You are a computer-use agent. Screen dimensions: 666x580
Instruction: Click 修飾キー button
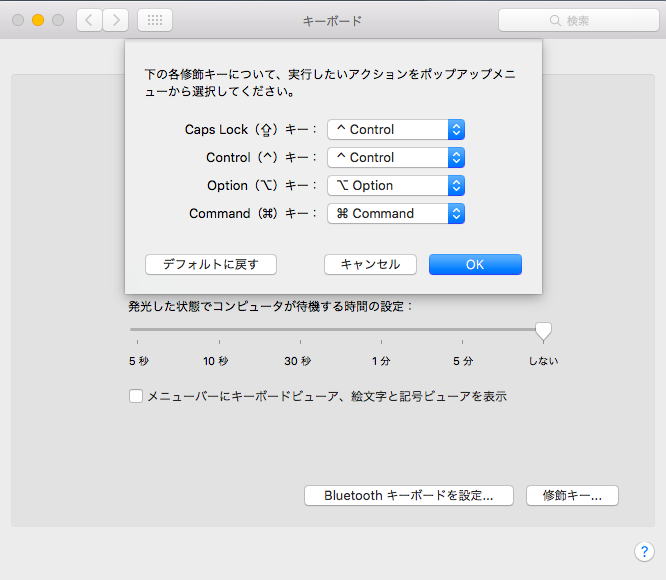(x=572, y=496)
